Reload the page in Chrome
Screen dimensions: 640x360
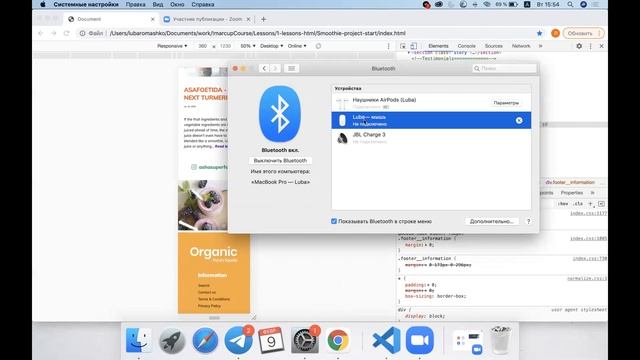[67, 33]
